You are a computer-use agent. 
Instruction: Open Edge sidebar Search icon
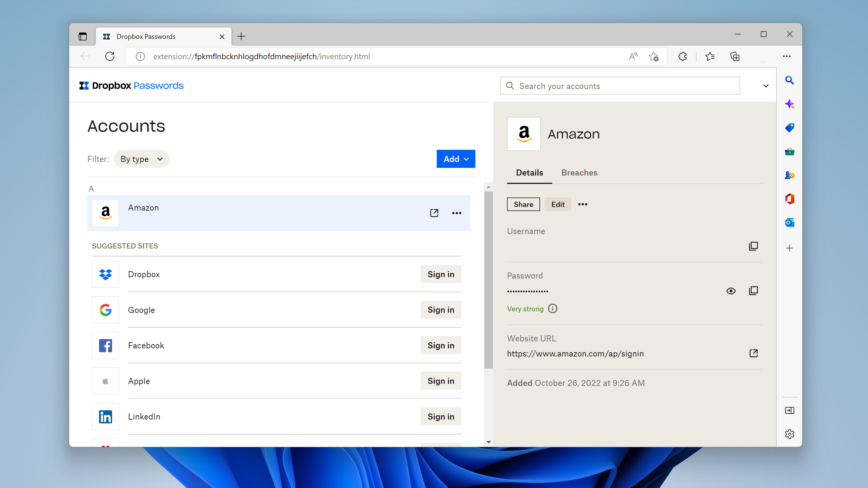point(789,80)
